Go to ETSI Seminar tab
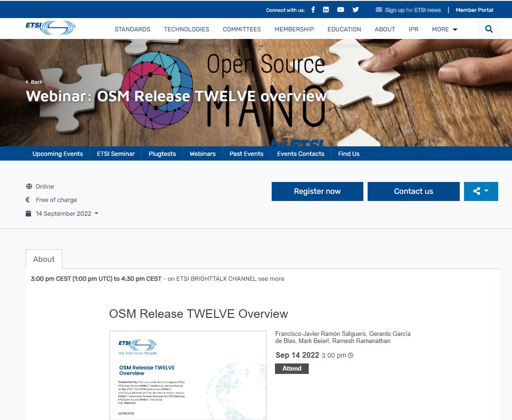Image resolution: width=512 pixels, height=420 pixels. tap(115, 153)
